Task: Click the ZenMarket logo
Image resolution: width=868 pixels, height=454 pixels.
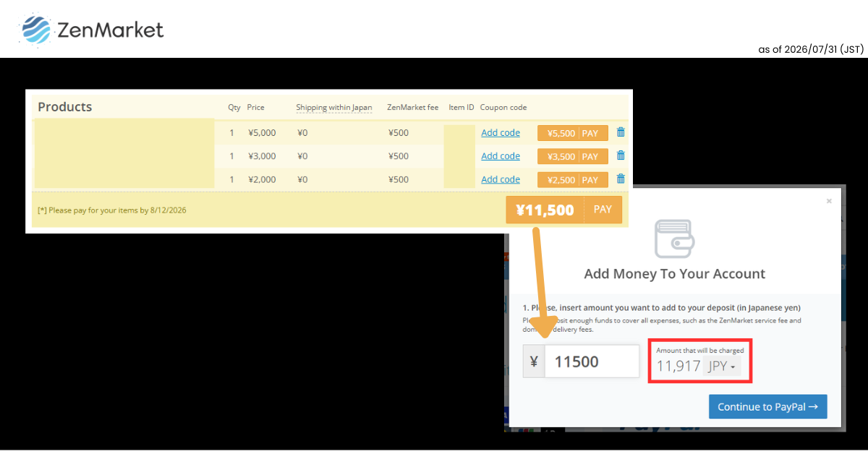Action: click(x=93, y=30)
